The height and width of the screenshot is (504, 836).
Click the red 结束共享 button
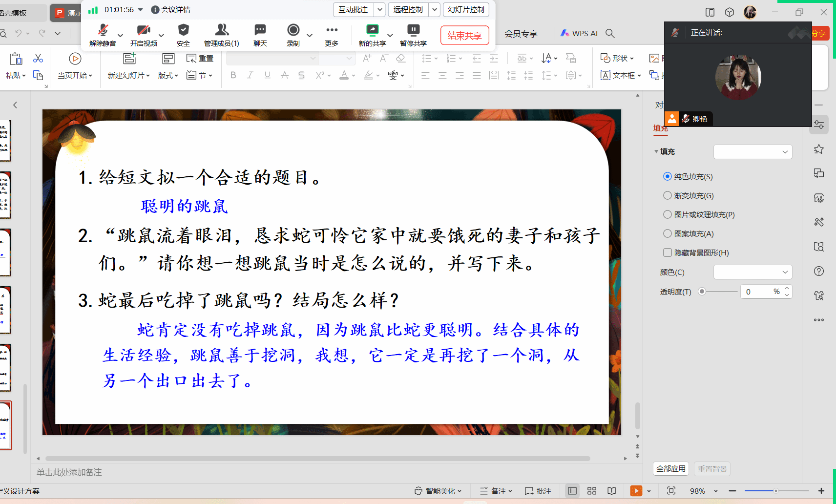[x=464, y=36]
